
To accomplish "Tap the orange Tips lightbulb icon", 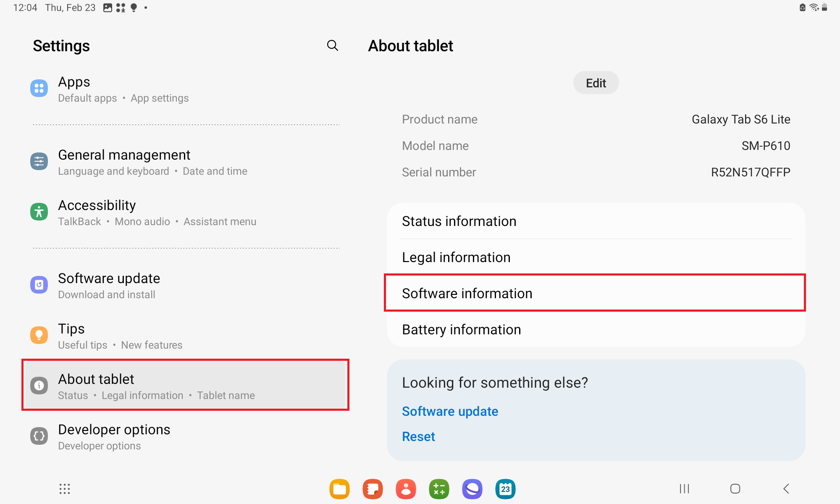I will click(x=39, y=335).
